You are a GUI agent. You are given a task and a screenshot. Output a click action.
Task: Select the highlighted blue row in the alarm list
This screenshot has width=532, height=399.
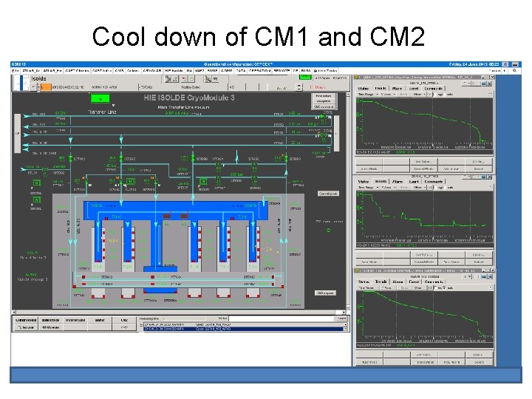pyautogui.click(x=244, y=329)
